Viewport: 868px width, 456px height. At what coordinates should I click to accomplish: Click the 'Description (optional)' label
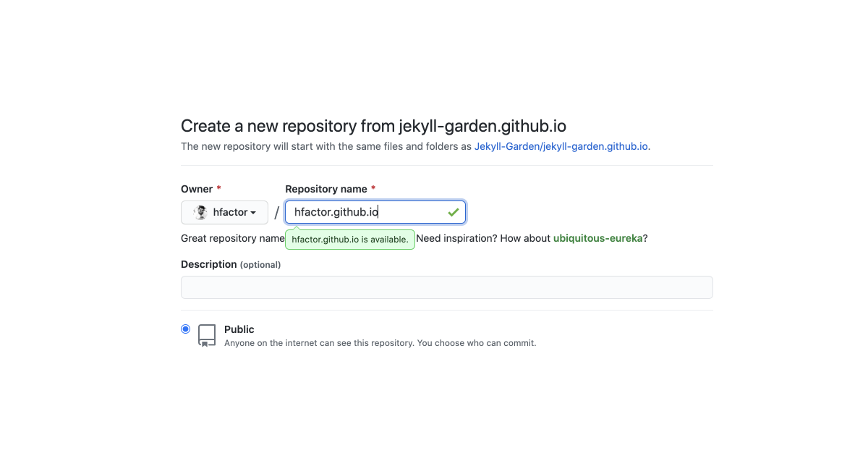click(231, 264)
